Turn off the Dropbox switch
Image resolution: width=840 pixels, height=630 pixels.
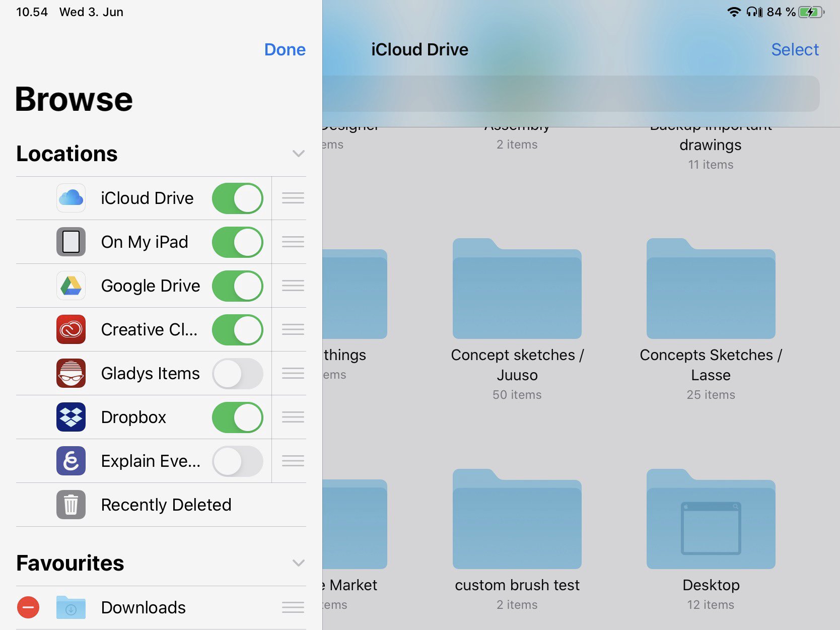[x=238, y=417]
